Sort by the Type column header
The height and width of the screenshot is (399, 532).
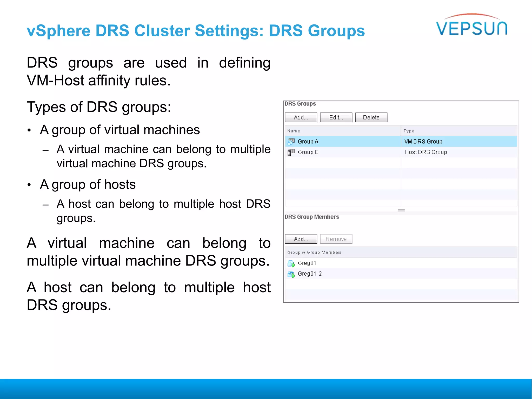(x=459, y=131)
